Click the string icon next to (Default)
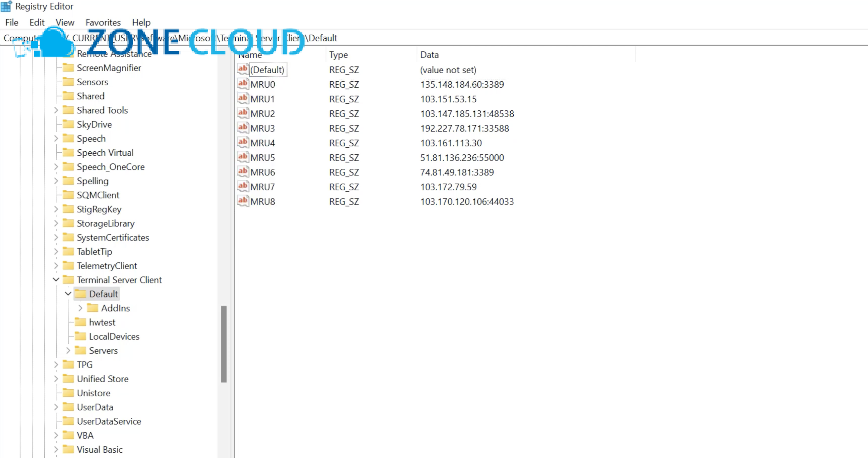This screenshot has height=458, width=868. [x=243, y=69]
